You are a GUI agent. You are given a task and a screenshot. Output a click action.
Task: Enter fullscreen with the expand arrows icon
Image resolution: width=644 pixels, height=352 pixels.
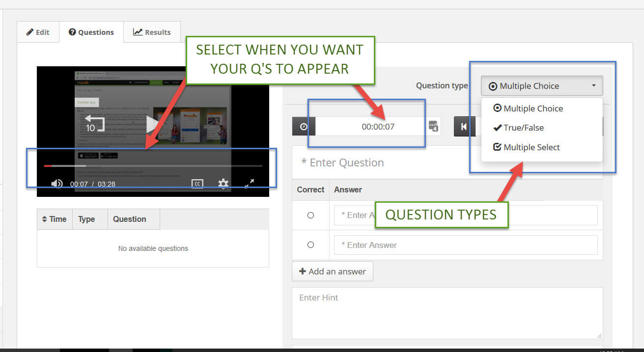click(249, 184)
